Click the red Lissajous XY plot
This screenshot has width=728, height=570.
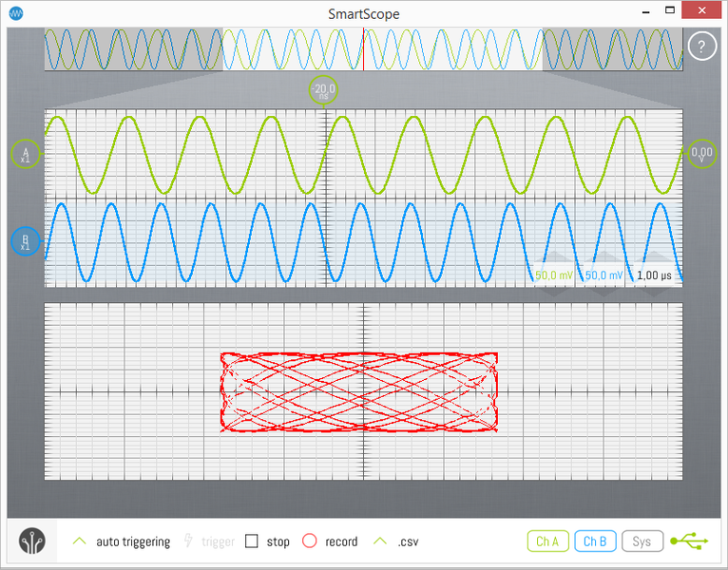(359, 393)
